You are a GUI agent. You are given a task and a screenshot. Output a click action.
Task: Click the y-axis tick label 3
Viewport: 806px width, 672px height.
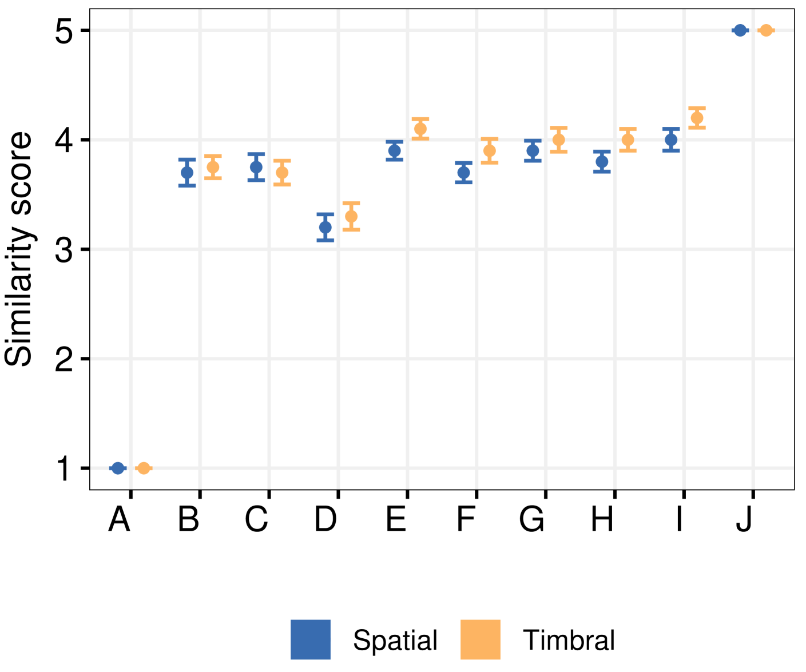click(x=64, y=250)
